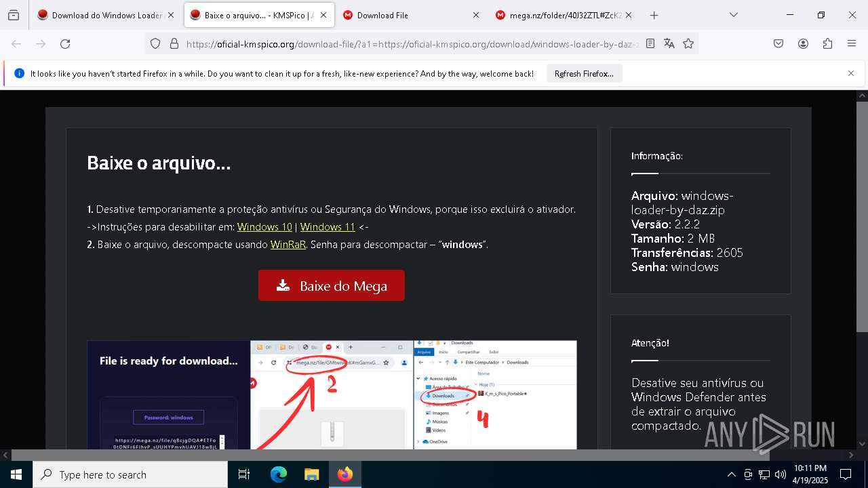Screen dimensions: 868x488
Task: Expand the list all tabs chevron
Action: (x=734, y=15)
